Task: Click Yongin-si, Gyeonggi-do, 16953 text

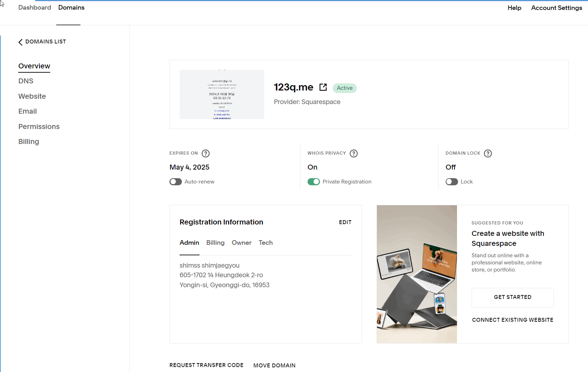Action: pos(225,285)
